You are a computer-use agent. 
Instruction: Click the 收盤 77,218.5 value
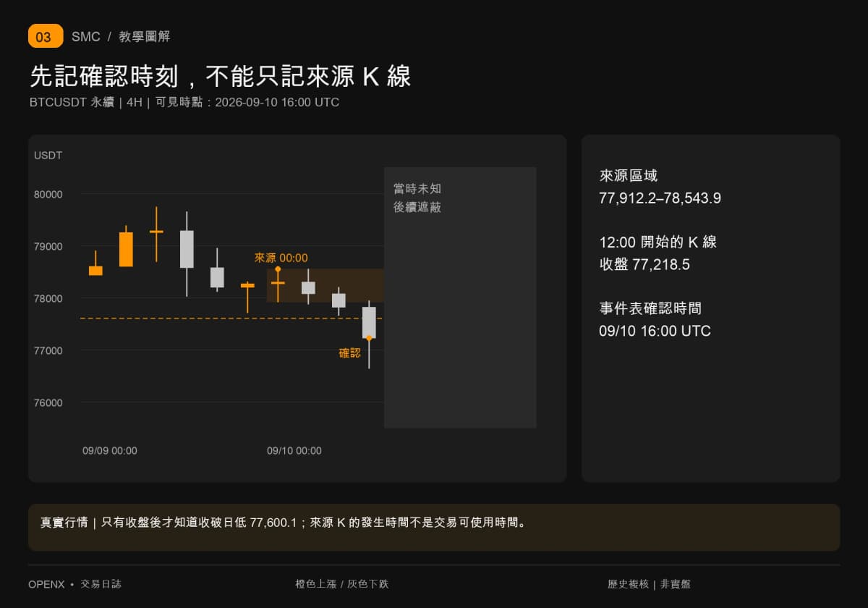(x=644, y=265)
